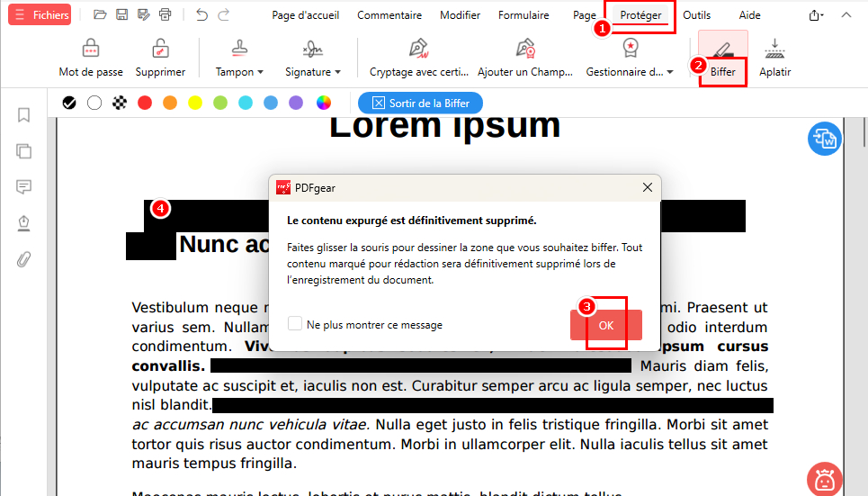Click the print icon
868x496 pixels.
click(x=165, y=15)
